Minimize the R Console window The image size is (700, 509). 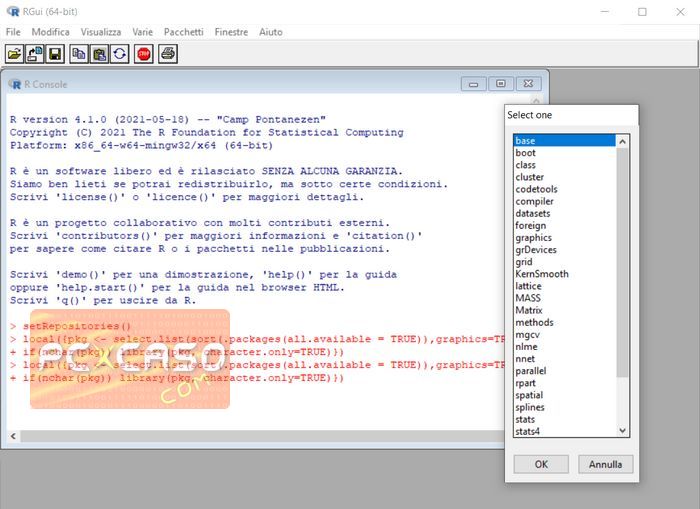click(x=474, y=84)
